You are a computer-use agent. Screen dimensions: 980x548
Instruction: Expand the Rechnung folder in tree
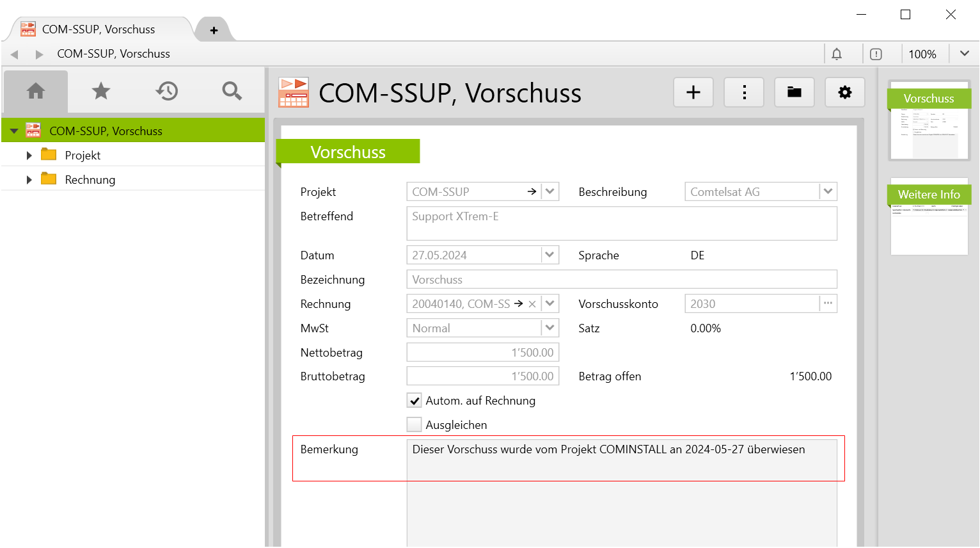[x=29, y=180]
